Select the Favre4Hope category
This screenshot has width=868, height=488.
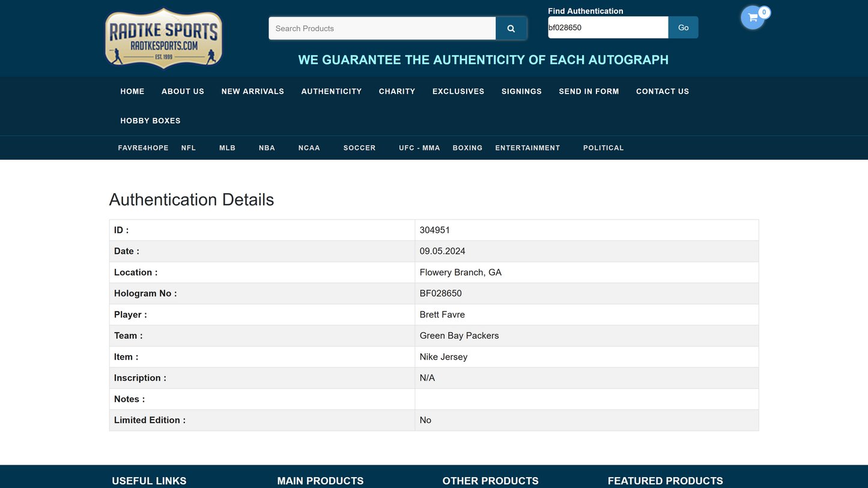[x=143, y=148]
